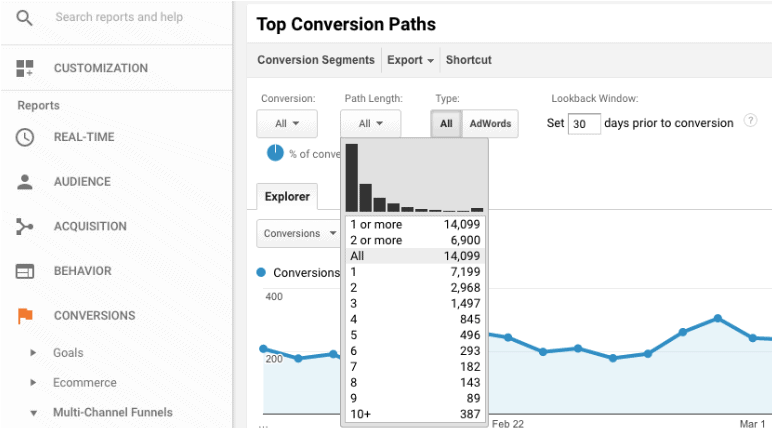Open Customization via its dashboard icon
The height and width of the screenshot is (429, 773).
25,68
